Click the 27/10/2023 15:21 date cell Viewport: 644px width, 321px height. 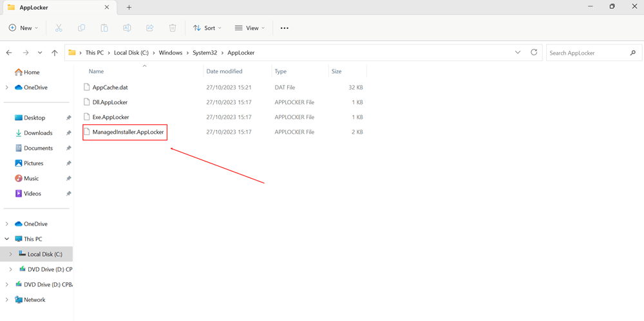229,87
